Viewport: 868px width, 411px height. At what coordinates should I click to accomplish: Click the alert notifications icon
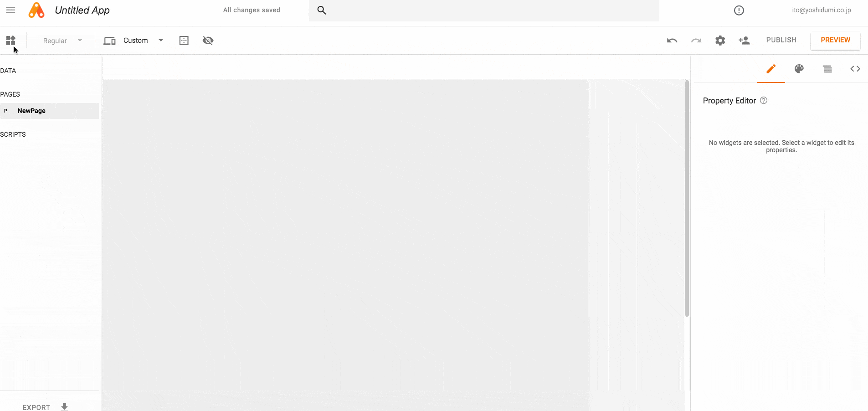point(739,10)
